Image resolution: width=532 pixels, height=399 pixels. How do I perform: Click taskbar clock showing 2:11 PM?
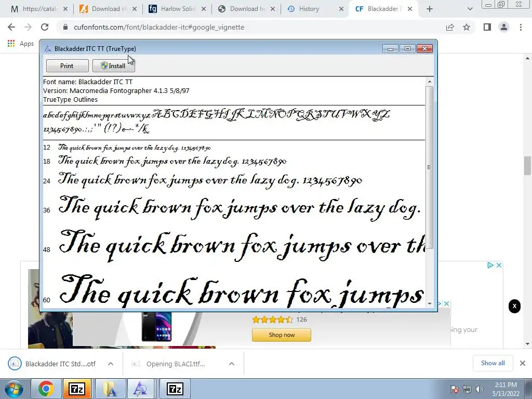(506, 389)
